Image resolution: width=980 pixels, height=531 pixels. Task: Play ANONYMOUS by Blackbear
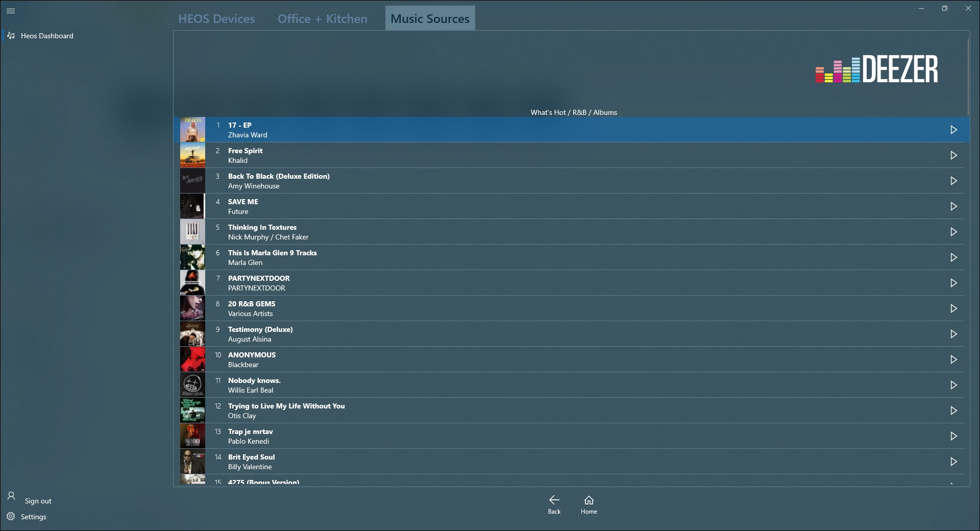pos(953,359)
